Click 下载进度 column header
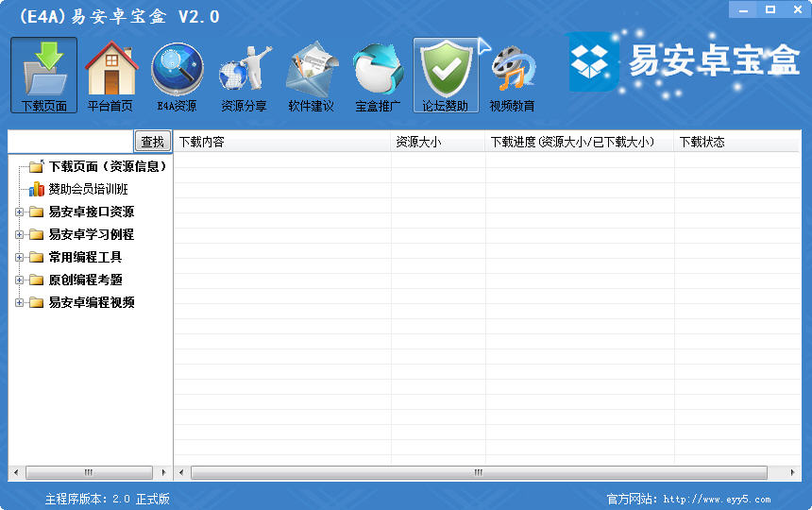 pos(580,142)
